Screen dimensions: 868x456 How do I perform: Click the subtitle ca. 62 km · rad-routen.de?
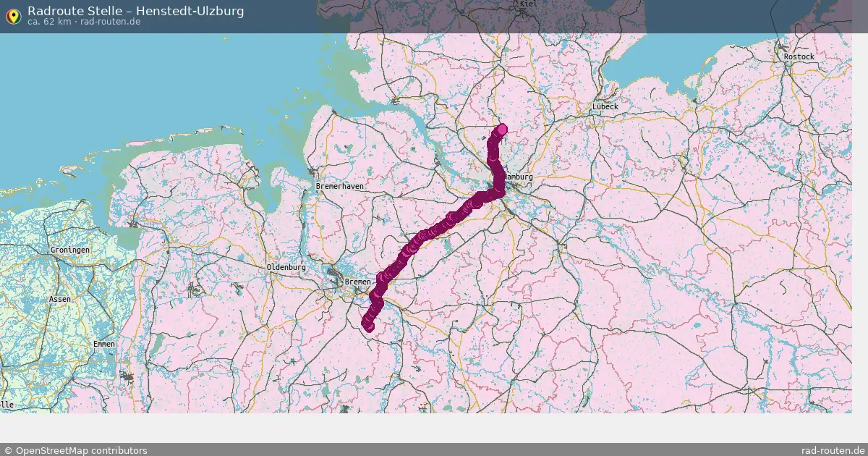click(84, 22)
